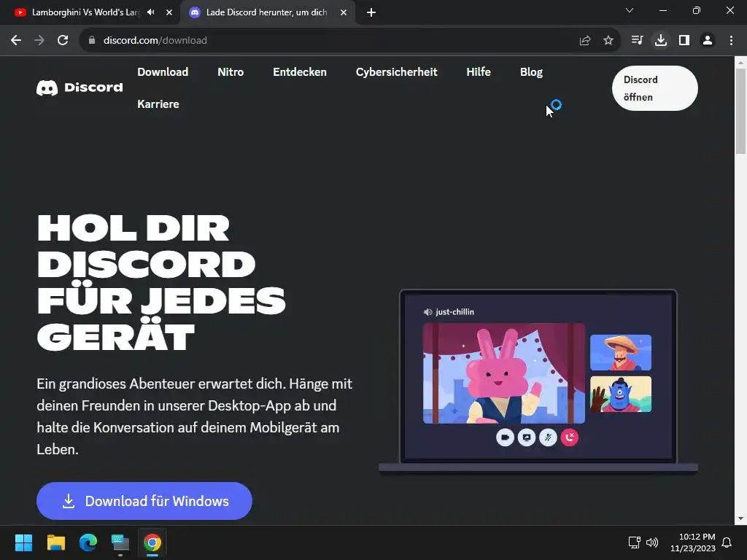
Task: Open the Chrome profile icon
Action: click(708, 41)
